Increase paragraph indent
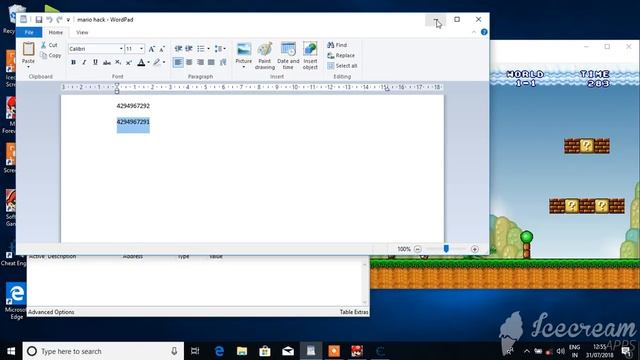This screenshot has height=360, width=640. pyautogui.click(x=189, y=49)
